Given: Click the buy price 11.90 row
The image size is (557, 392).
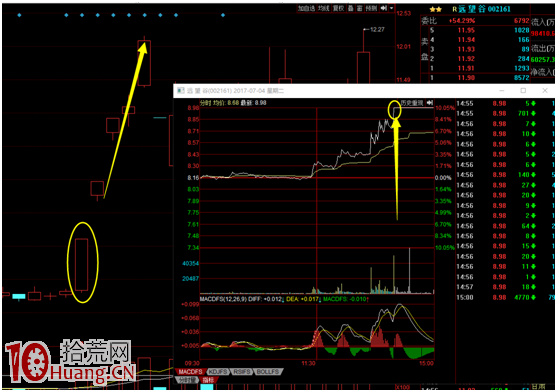Looking at the screenshot, I should pyautogui.click(x=476, y=77).
